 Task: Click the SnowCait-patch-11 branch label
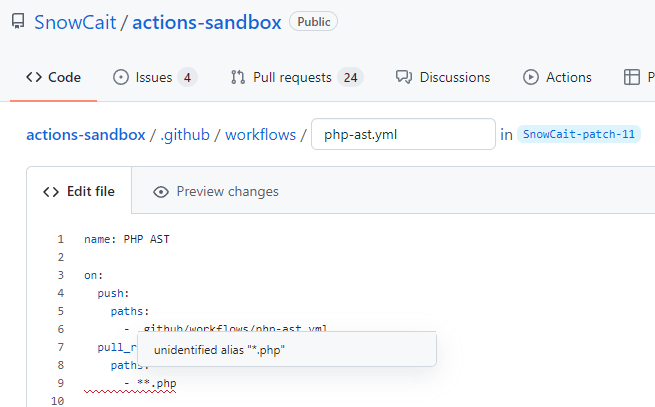tap(579, 134)
